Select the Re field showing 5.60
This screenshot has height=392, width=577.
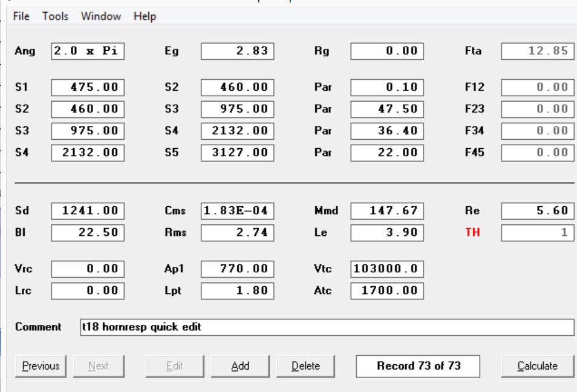(x=538, y=211)
